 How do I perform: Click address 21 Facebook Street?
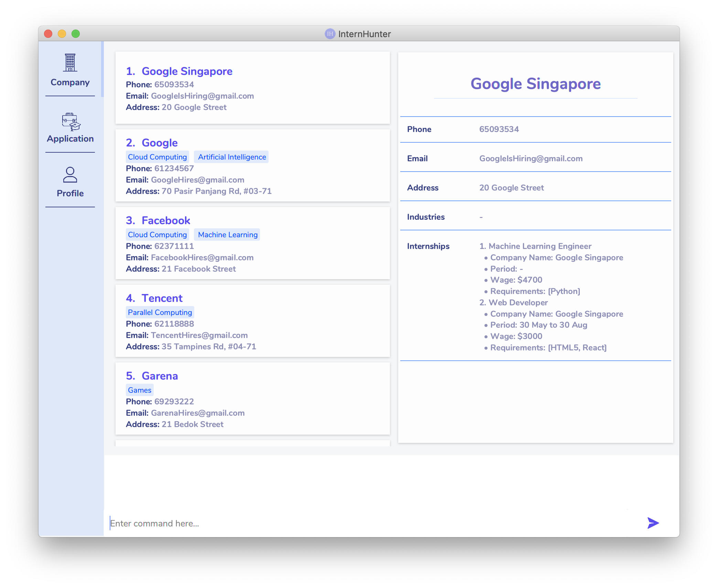click(x=199, y=269)
